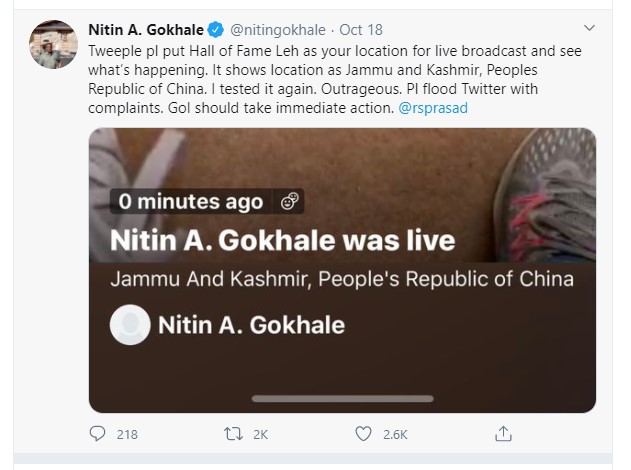The width and height of the screenshot is (631, 470).
Task: Select the "Nitin A. Gokhale was live" title
Action: tap(282, 241)
